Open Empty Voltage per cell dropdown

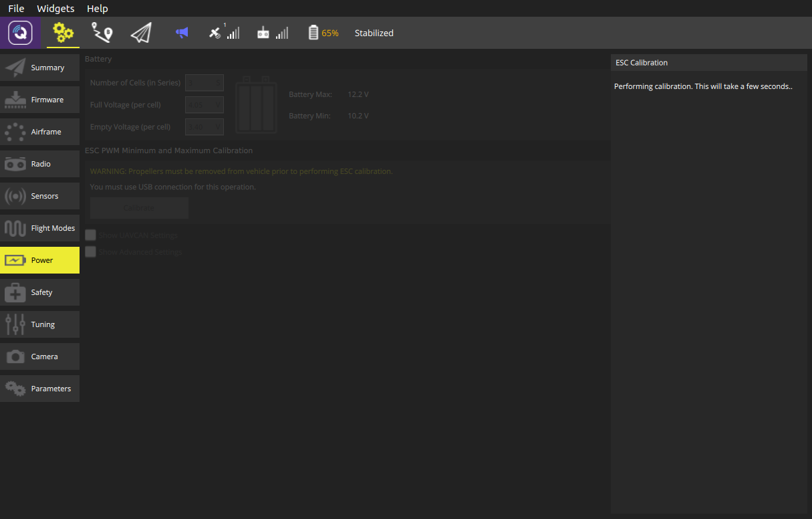204,127
